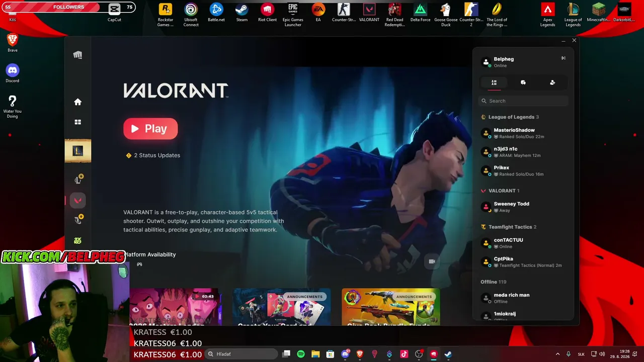Select friend MasterioShadow
Image resolution: width=644 pixels, height=362 pixels.
523,133
